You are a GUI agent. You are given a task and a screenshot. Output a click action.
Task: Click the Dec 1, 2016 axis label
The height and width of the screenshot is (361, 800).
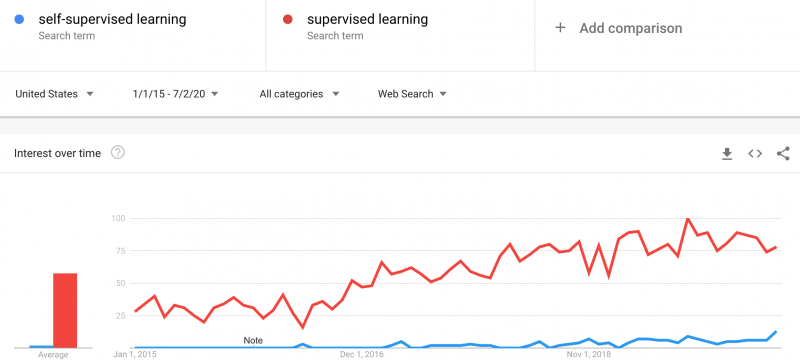point(362,354)
